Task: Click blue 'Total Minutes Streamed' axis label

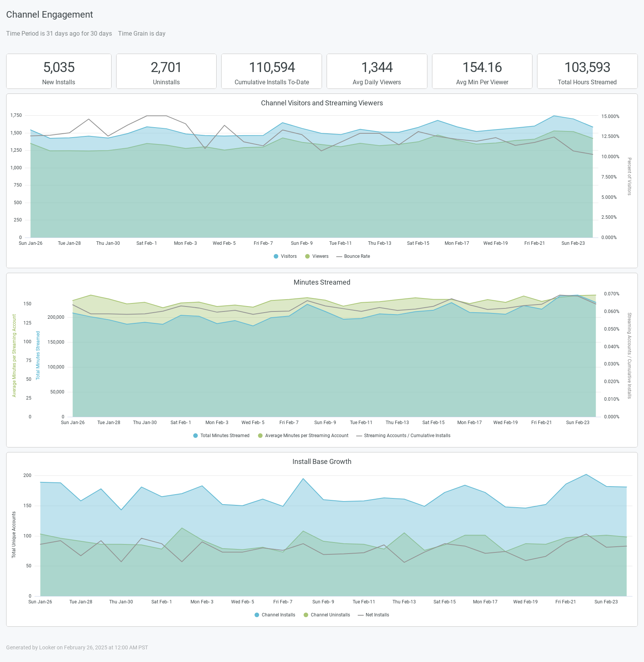Action: 38,356
